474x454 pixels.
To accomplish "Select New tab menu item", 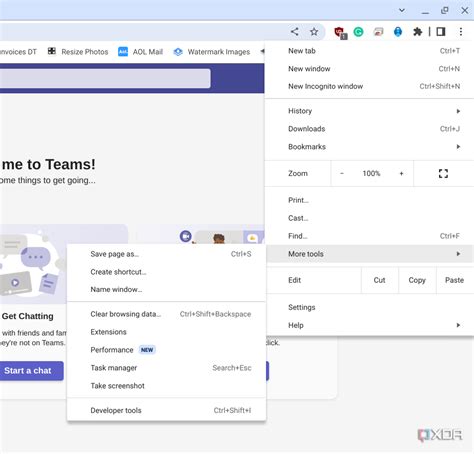I will click(x=369, y=51).
